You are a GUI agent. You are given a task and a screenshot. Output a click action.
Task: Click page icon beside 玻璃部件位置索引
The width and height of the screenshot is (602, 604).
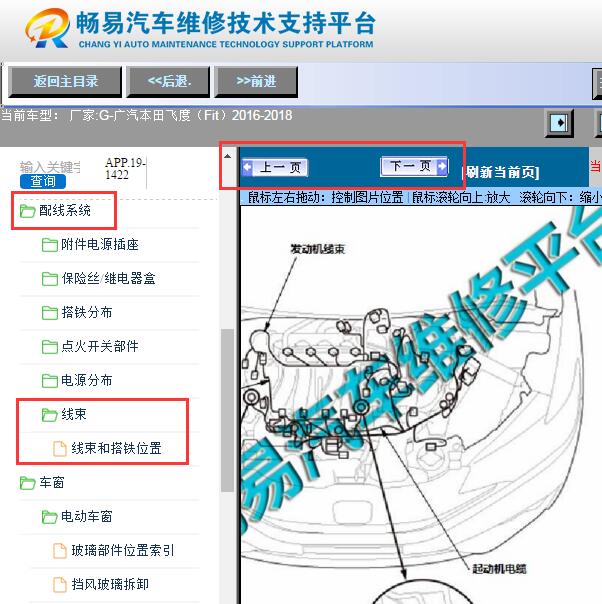point(60,550)
